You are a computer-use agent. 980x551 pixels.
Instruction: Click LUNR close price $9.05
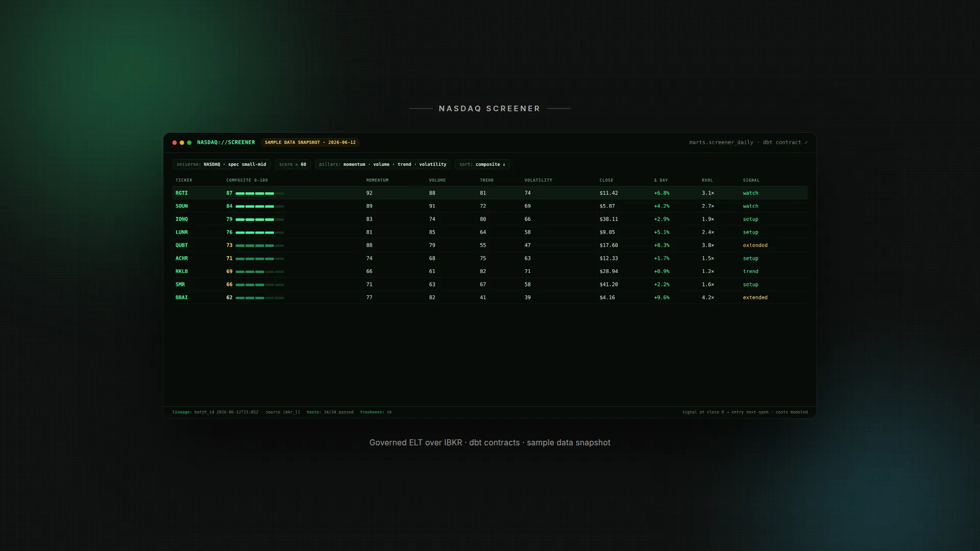[607, 232]
